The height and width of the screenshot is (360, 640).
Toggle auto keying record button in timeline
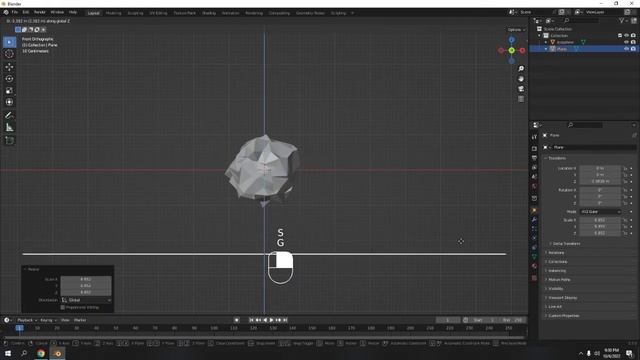point(236,320)
